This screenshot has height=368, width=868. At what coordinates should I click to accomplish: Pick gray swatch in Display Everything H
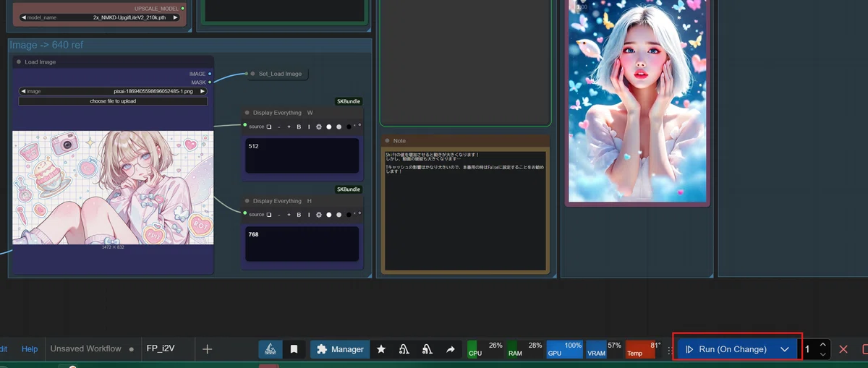coord(339,215)
